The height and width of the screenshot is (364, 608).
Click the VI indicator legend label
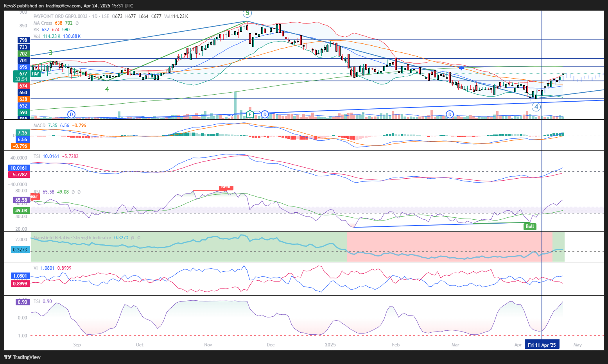point(36,268)
